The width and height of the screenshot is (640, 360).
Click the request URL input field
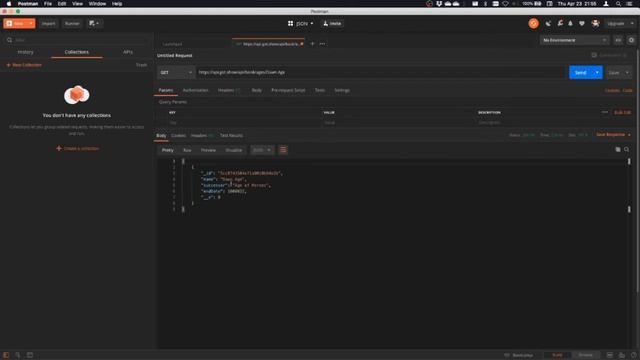point(381,72)
